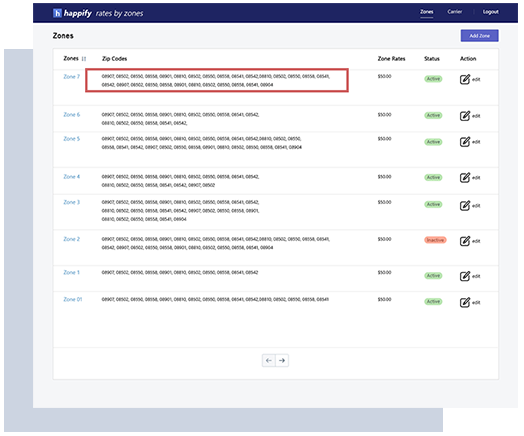The height and width of the screenshot is (436, 524).
Task: Switch to the Carrier navigation tab
Action: (x=454, y=12)
